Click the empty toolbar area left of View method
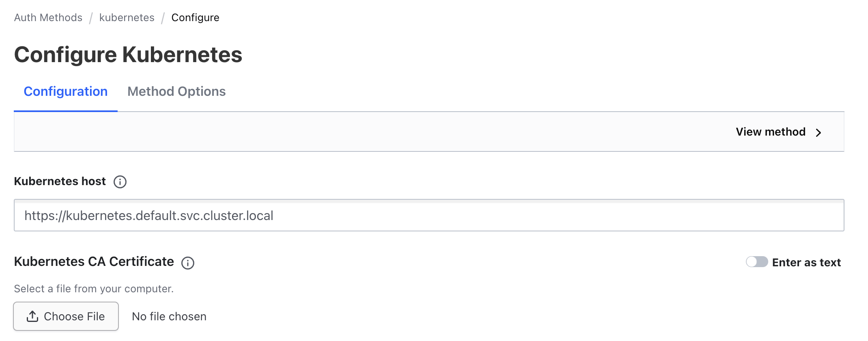The image size is (868, 341). click(365, 132)
